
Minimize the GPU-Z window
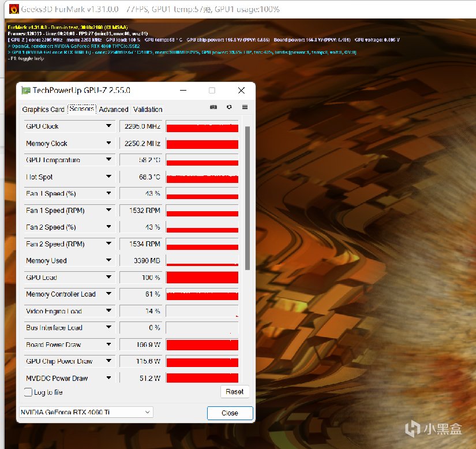pos(183,90)
